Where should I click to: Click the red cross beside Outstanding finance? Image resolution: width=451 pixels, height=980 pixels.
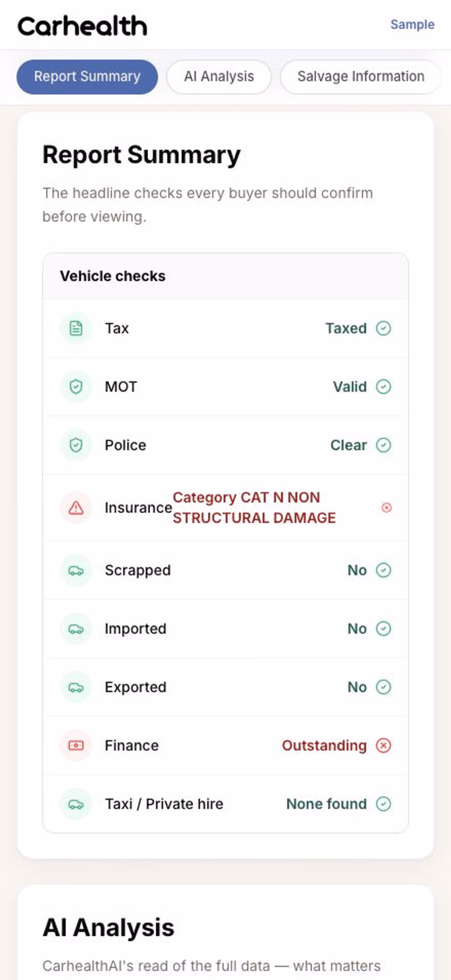coord(383,746)
